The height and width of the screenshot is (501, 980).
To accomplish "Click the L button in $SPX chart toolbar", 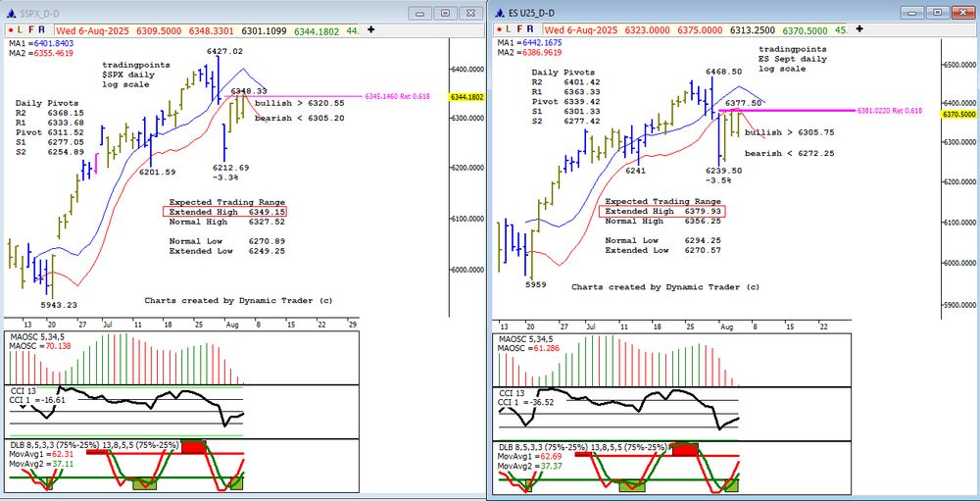I will click(x=21, y=29).
